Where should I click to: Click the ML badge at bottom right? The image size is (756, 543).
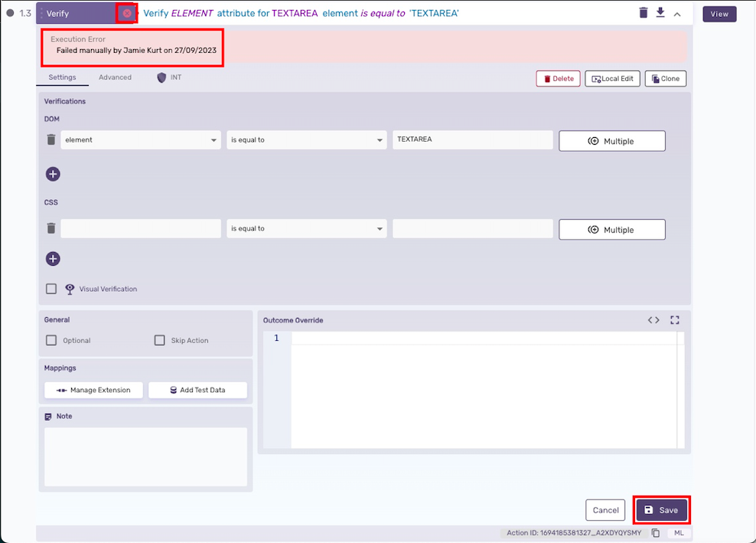point(679,533)
